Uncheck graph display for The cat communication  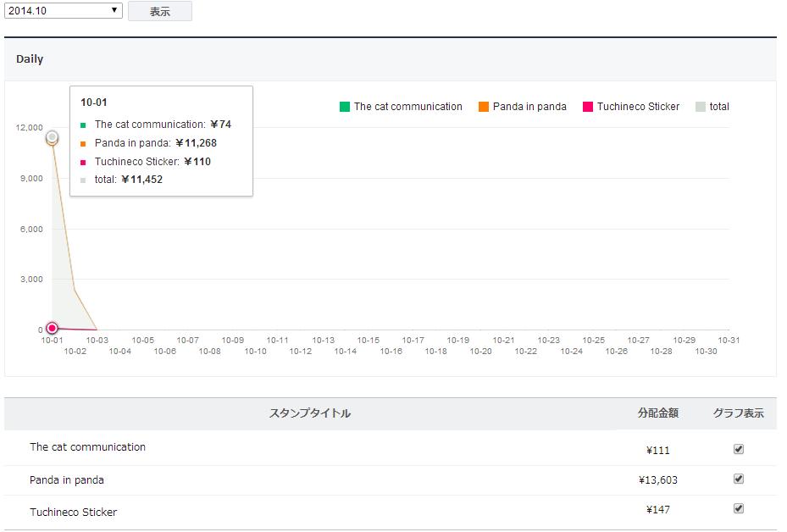738,449
